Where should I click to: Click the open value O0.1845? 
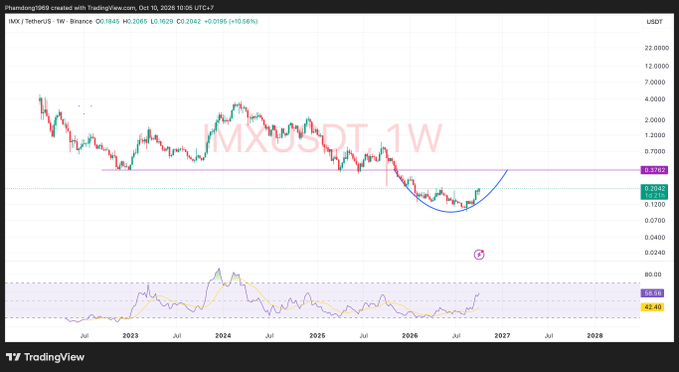107,21
